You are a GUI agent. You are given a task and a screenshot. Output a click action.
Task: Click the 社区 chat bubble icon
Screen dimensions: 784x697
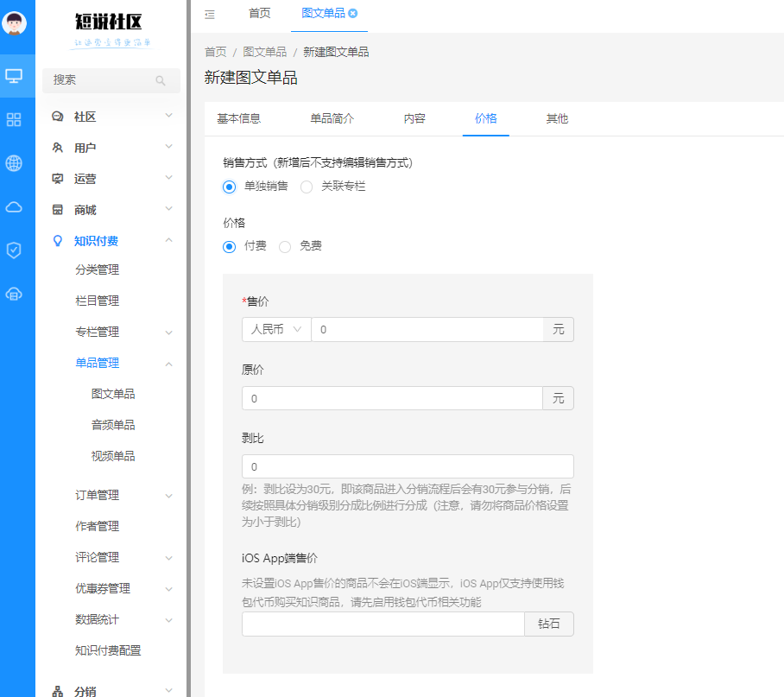pyautogui.click(x=58, y=117)
